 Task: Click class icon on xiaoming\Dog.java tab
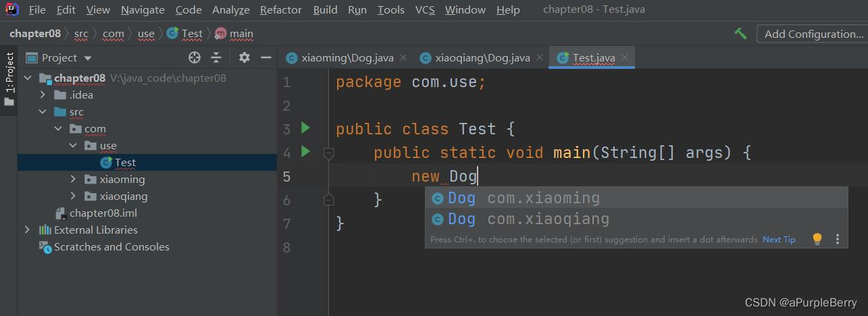coord(292,58)
